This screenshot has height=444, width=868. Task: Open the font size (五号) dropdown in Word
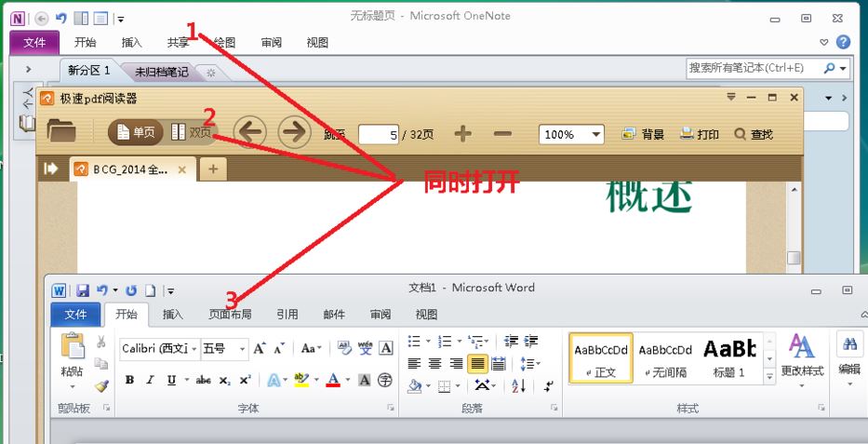(x=242, y=349)
